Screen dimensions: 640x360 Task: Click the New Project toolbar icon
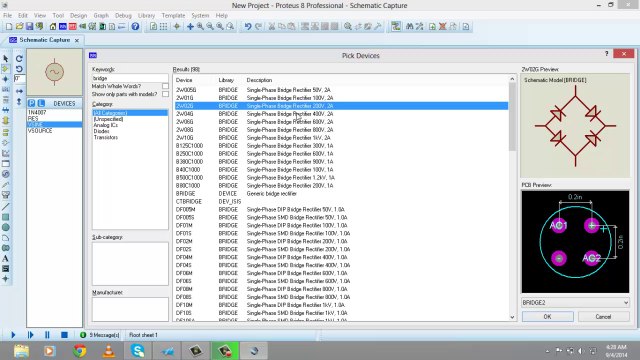(x=9, y=27)
